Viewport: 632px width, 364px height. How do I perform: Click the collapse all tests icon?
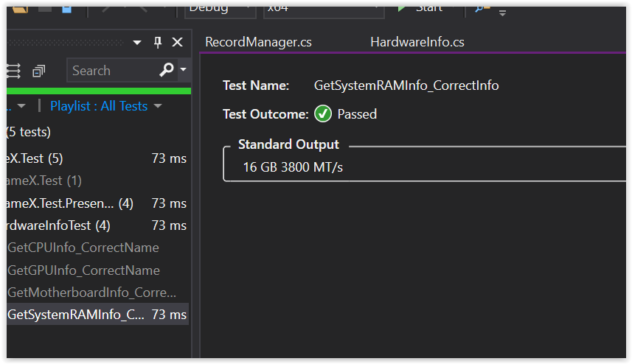click(38, 71)
